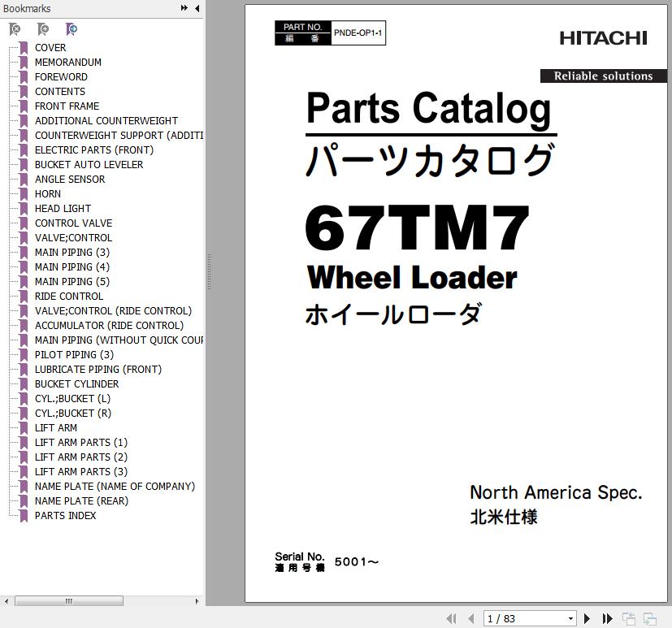Click bookmarks horizontal scrollbar thumb
The image size is (672, 628).
click(69, 601)
